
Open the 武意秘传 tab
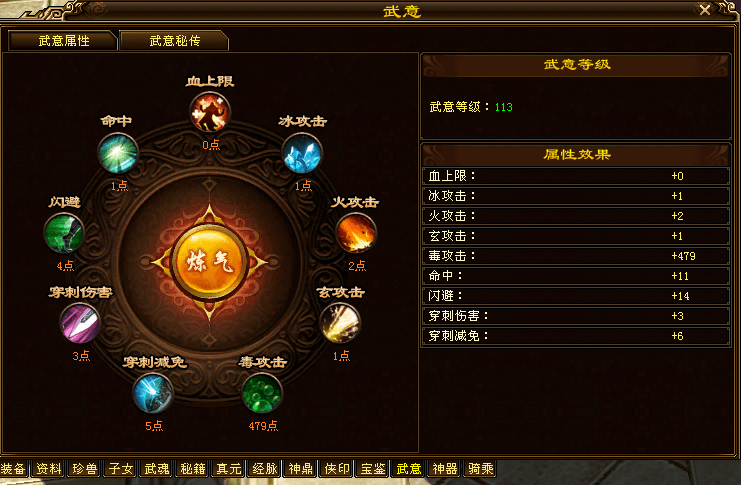[174, 41]
